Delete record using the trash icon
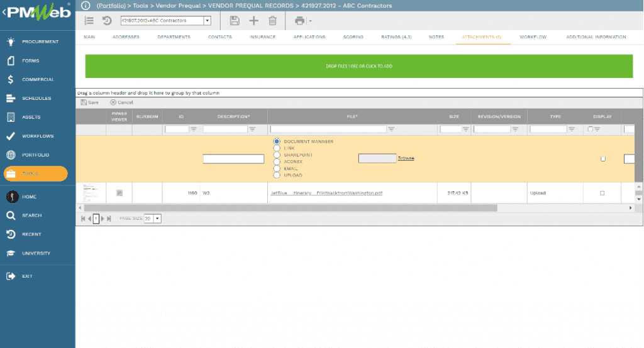Screen dimensions: 644x348 click(272, 21)
